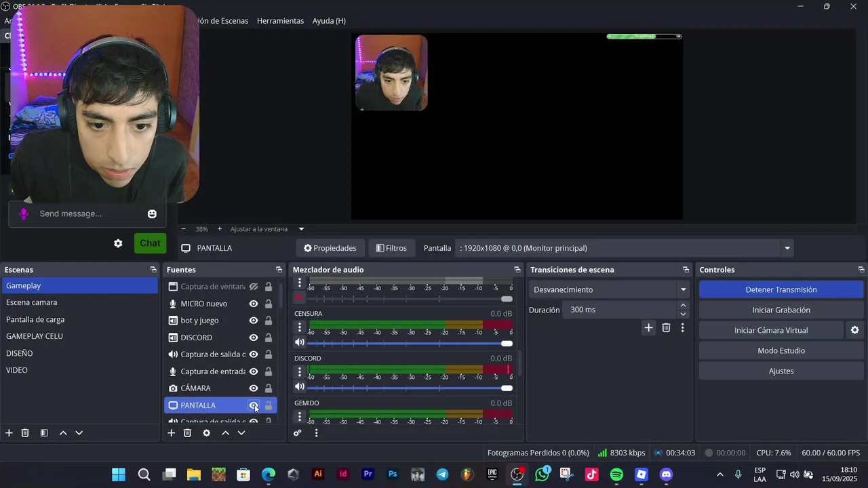This screenshot has width=868, height=488.
Task: Move scene up arrow in Escenas toolbar
Action: coord(63,433)
